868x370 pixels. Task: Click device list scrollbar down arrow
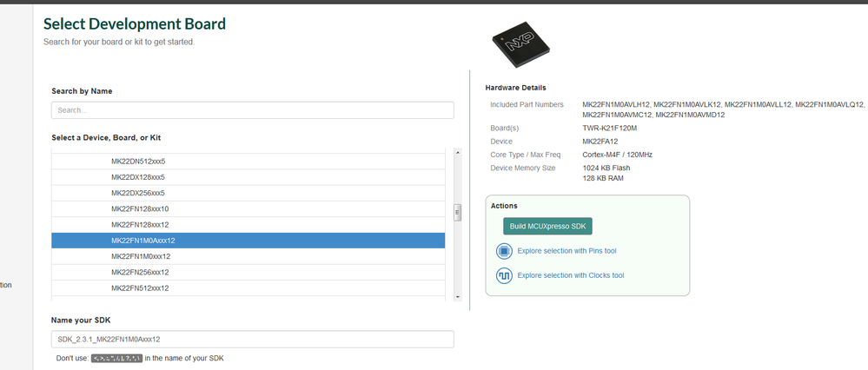tap(458, 297)
